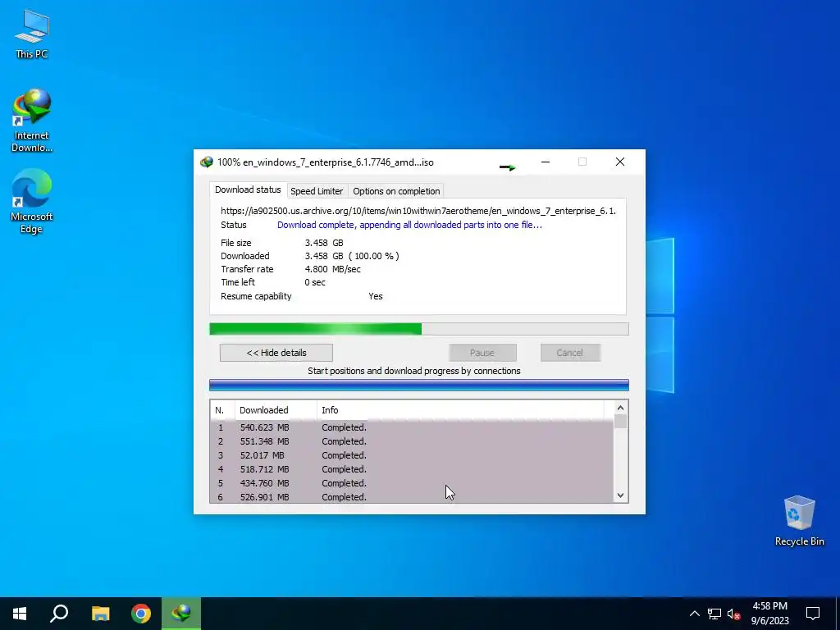
Task: Open This PC desktop icon
Action: pos(32,34)
